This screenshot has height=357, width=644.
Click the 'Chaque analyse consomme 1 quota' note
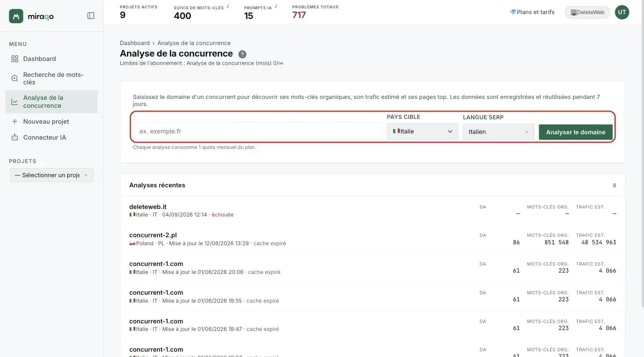point(195,147)
